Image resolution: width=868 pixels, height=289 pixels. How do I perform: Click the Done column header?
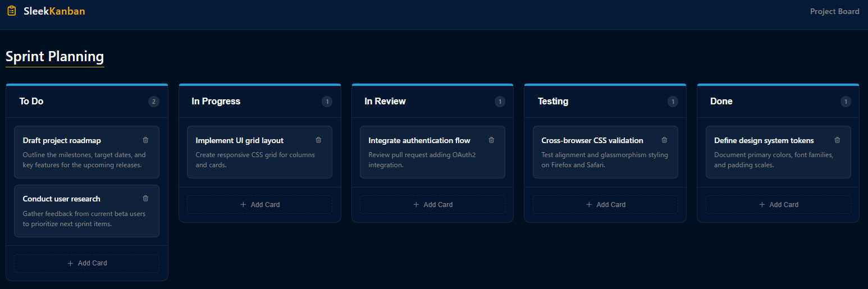[721, 102]
